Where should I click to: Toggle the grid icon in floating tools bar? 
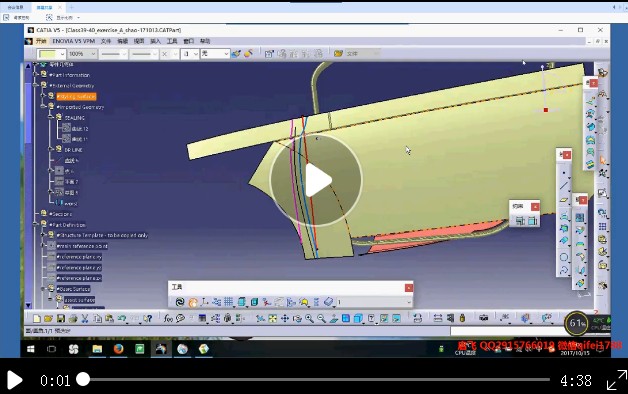(x=229, y=302)
